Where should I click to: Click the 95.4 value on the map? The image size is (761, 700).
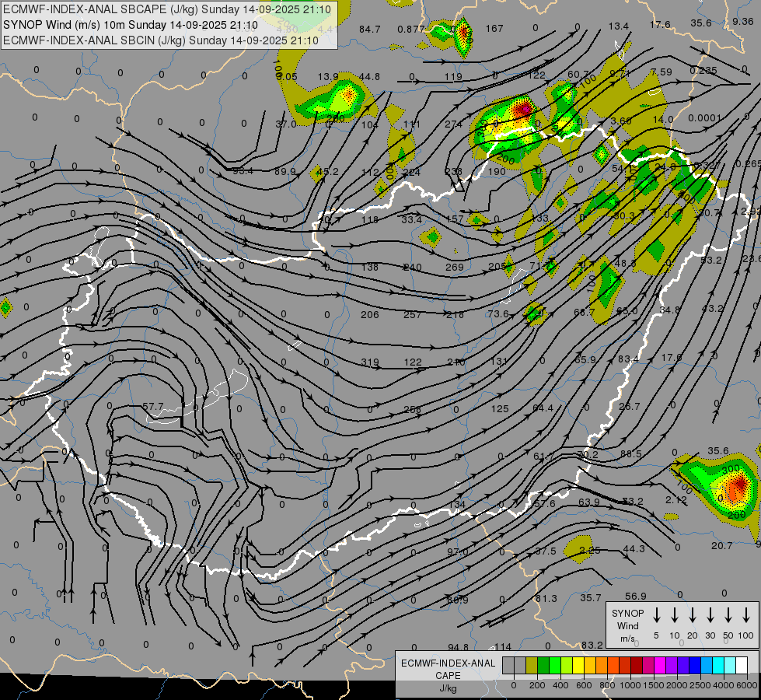tap(243, 170)
